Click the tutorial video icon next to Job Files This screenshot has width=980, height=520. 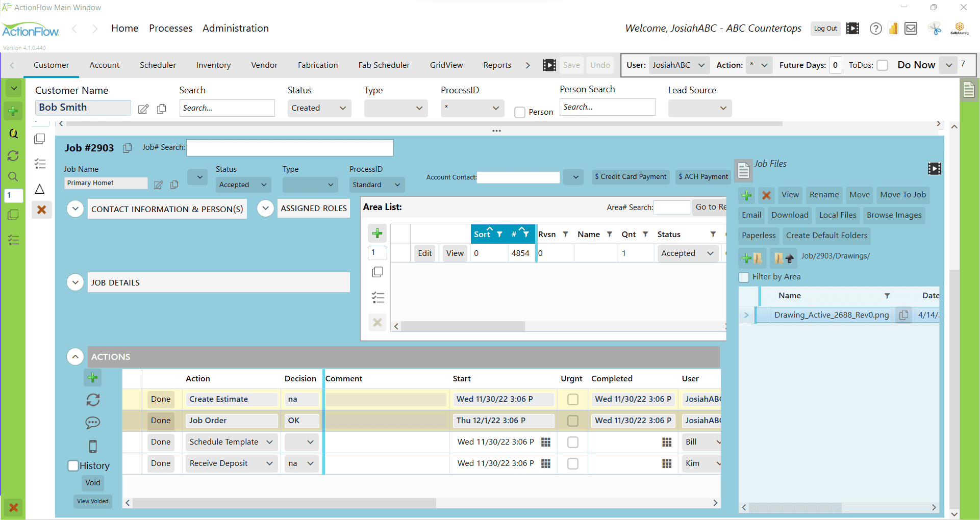(x=935, y=168)
